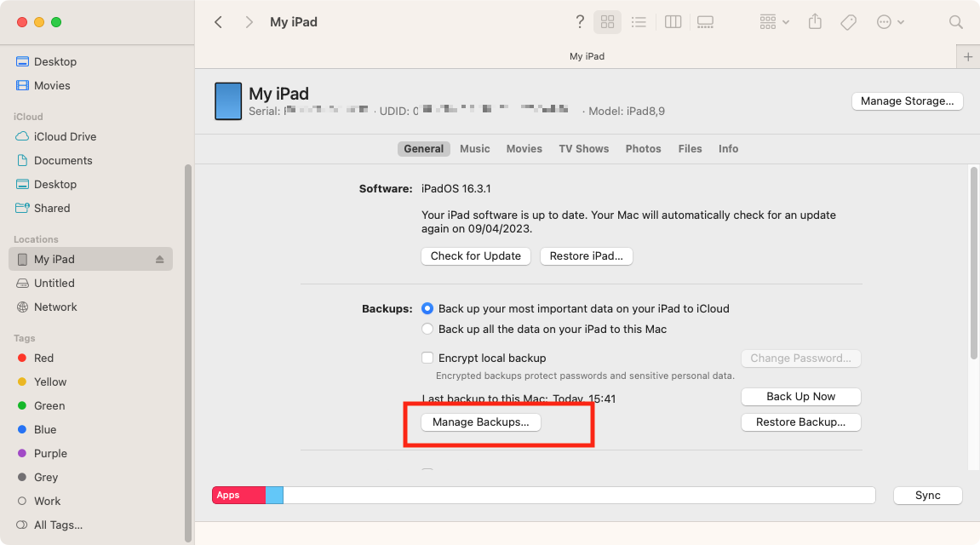Click the Model: iPad8,9 text

pyautogui.click(x=627, y=112)
